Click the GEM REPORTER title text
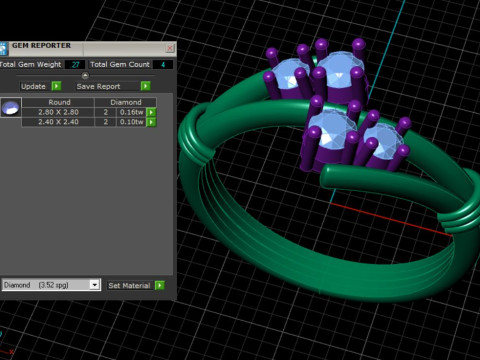The height and width of the screenshot is (360, 480). point(41,45)
